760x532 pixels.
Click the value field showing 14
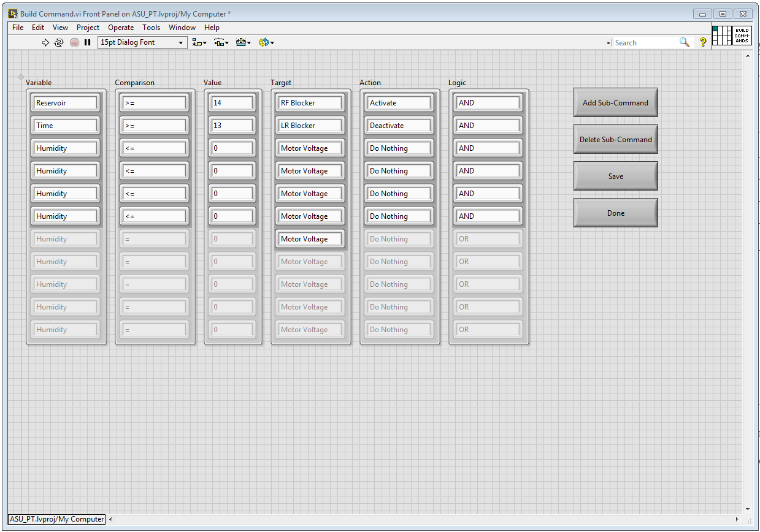coord(232,103)
